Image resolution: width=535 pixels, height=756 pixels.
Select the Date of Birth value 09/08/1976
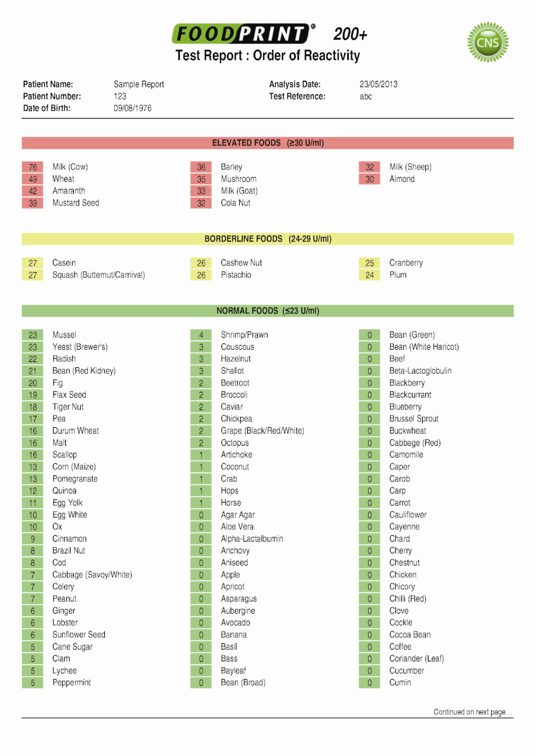(132, 108)
